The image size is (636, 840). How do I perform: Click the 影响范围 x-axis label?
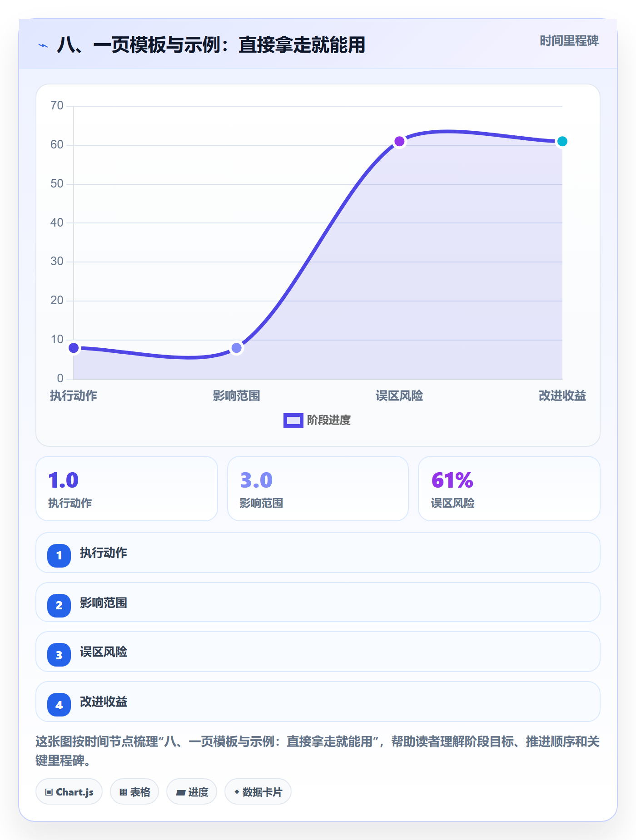(236, 396)
